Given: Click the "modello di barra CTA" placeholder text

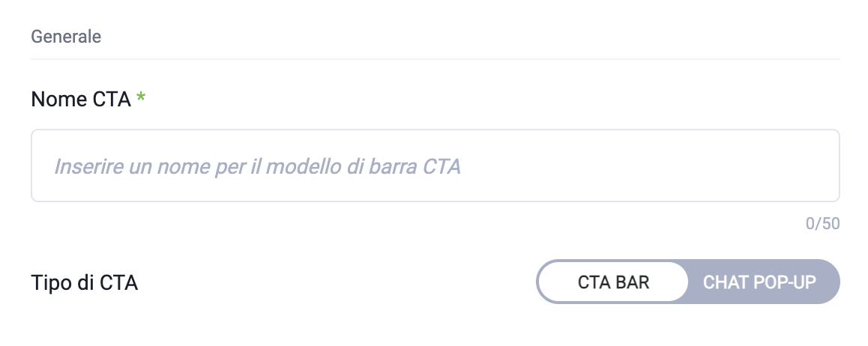Looking at the screenshot, I should click(x=352, y=166).
